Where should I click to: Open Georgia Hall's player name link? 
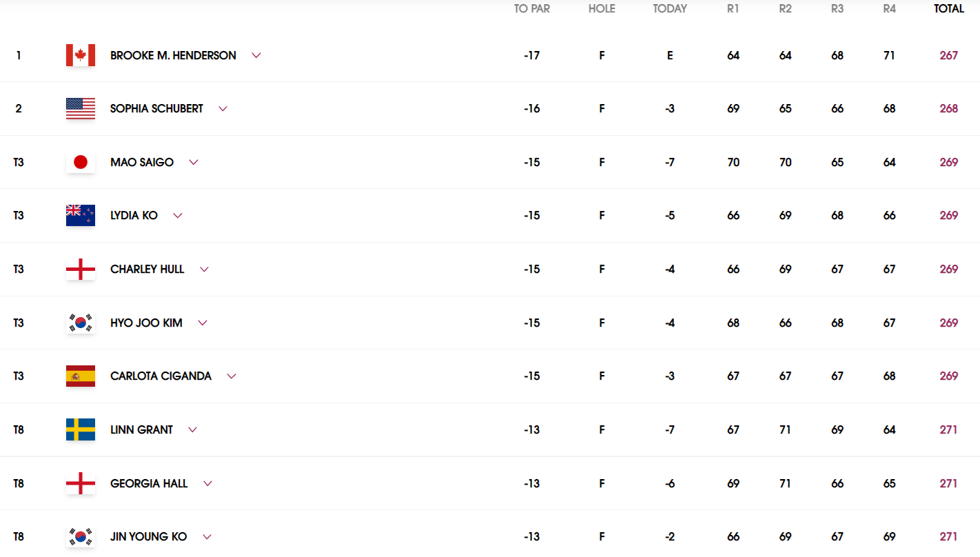point(149,483)
